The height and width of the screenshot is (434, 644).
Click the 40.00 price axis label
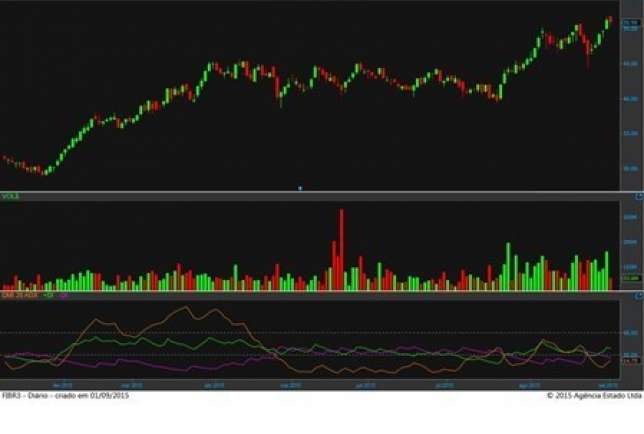[630, 99]
